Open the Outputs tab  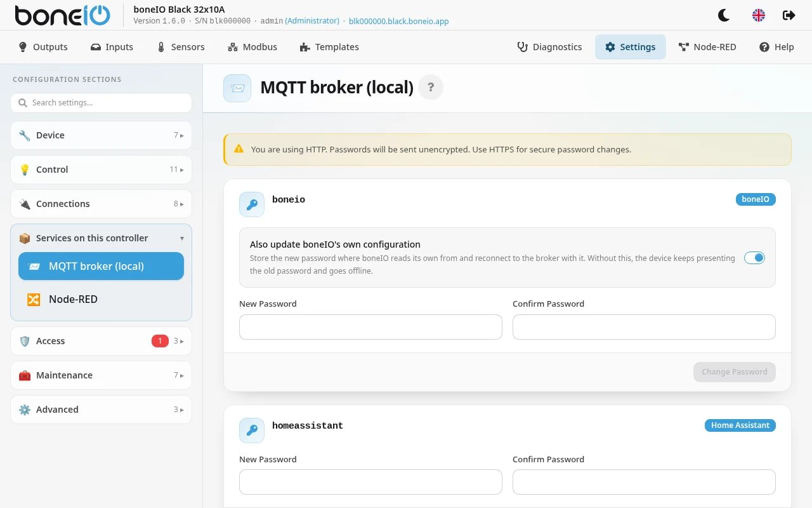click(x=43, y=47)
